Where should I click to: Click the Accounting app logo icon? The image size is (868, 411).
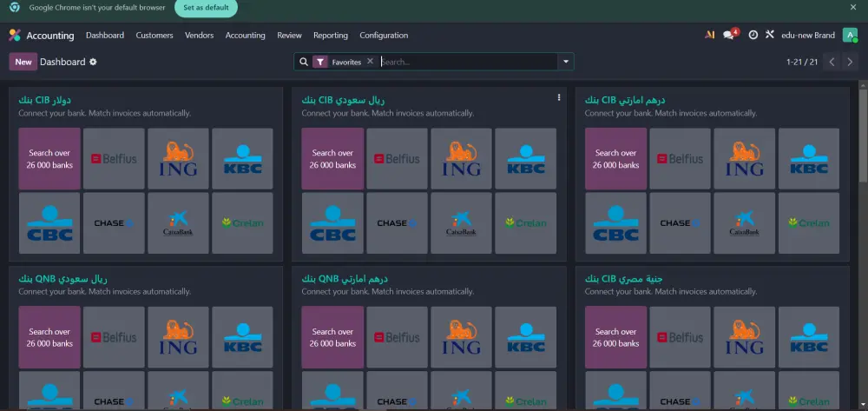tap(15, 36)
